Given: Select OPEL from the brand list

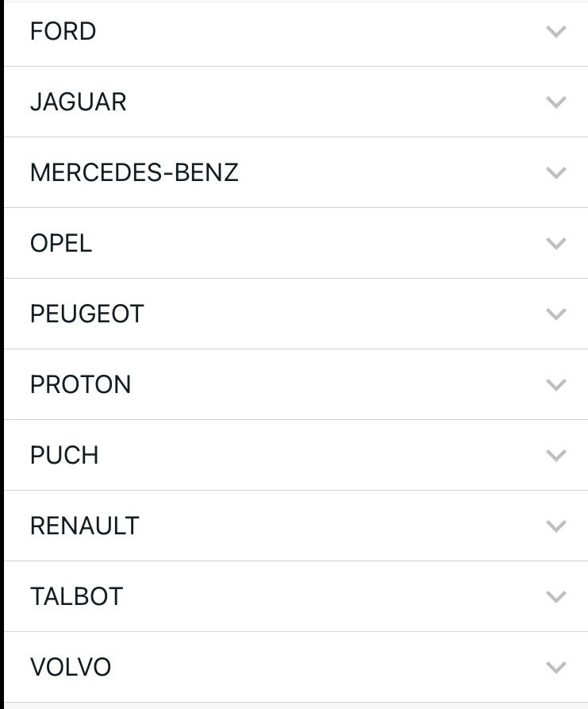Looking at the screenshot, I should 61,244.
